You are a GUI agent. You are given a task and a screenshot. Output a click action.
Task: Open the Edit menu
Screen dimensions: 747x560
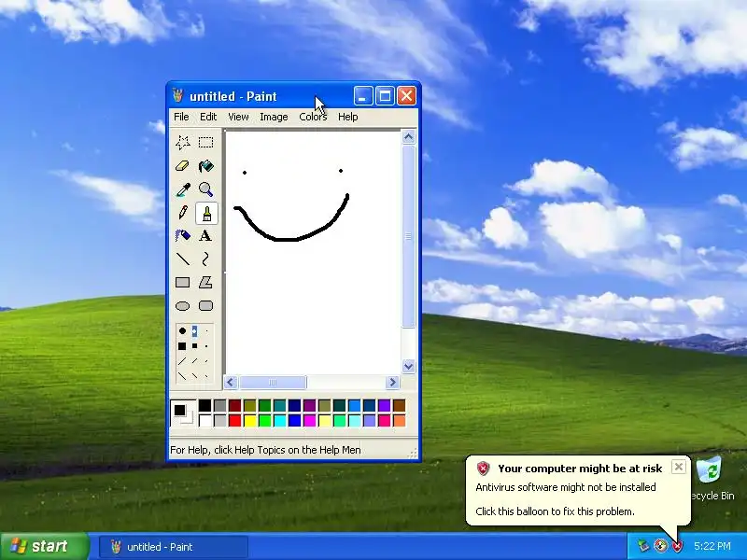pyautogui.click(x=208, y=117)
